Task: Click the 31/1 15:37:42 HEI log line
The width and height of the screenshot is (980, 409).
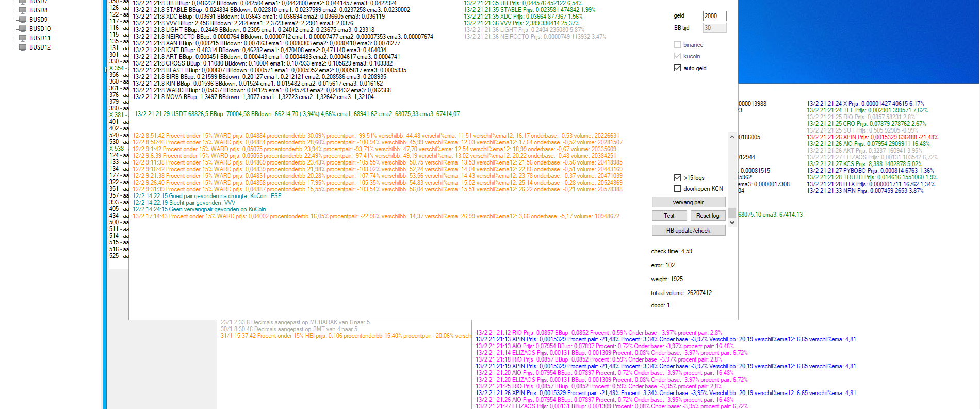Action: tap(346, 336)
